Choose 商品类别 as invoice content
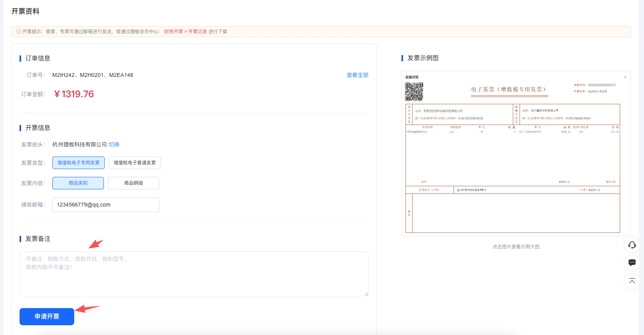The height and width of the screenshot is (335, 644). pos(78,183)
